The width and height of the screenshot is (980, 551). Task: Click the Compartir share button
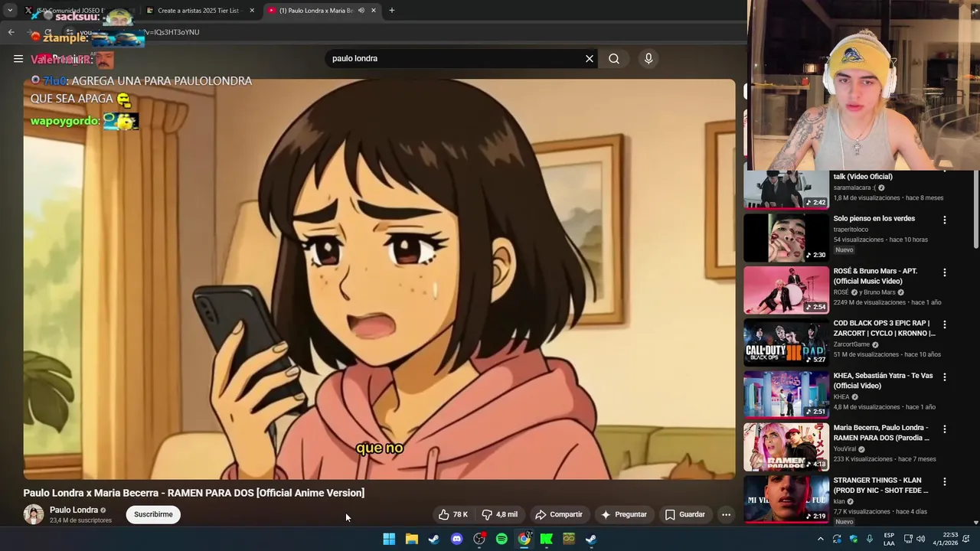(x=559, y=514)
